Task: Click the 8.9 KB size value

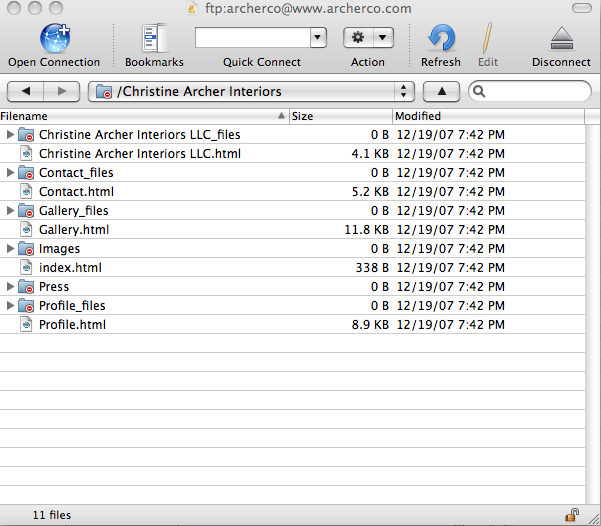Action: pyautogui.click(x=370, y=325)
